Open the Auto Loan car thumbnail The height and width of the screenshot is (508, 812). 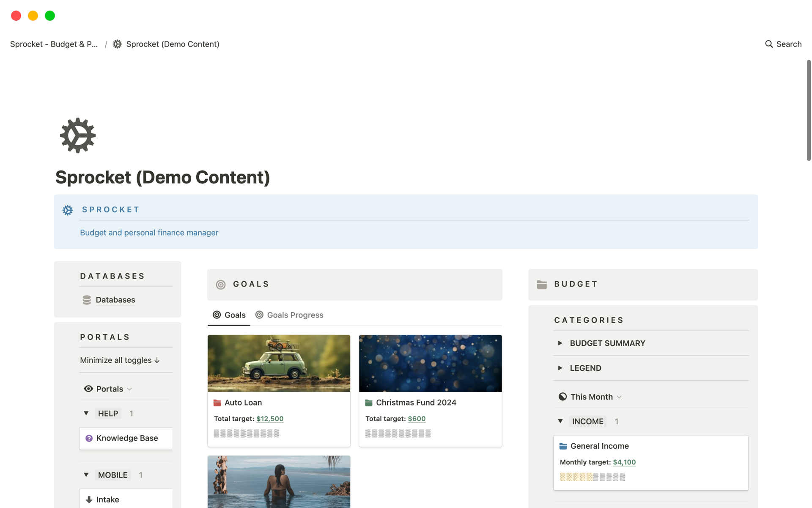(x=279, y=363)
